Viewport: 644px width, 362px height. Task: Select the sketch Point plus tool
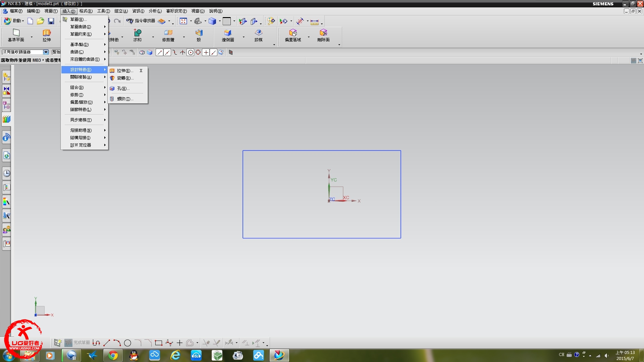tap(179, 343)
